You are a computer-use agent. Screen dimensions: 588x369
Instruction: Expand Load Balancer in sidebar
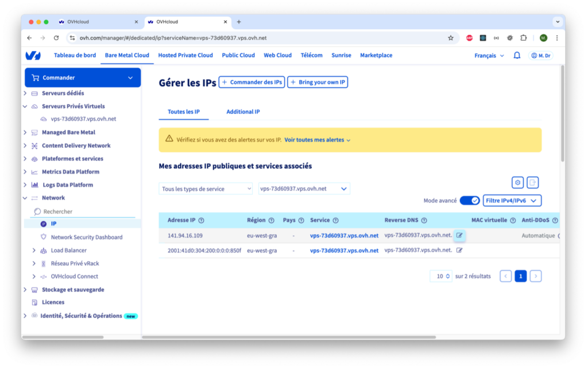(34, 250)
